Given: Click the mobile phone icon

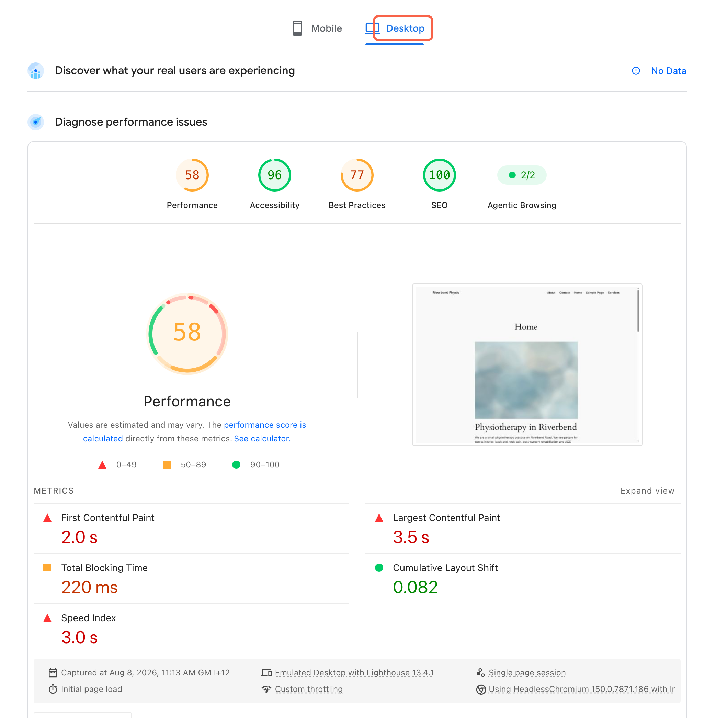Looking at the screenshot, I should (297, 28).
